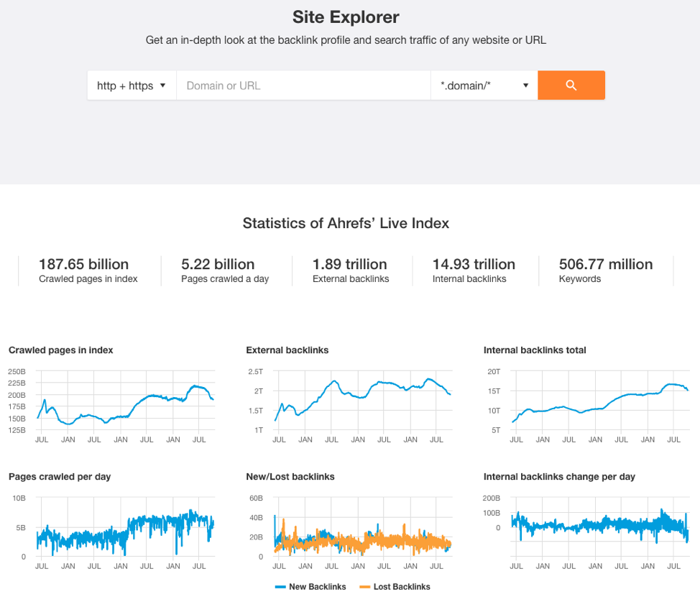Click the External backlinks line chart
The image size is (700, 597).
pos(363,401)
